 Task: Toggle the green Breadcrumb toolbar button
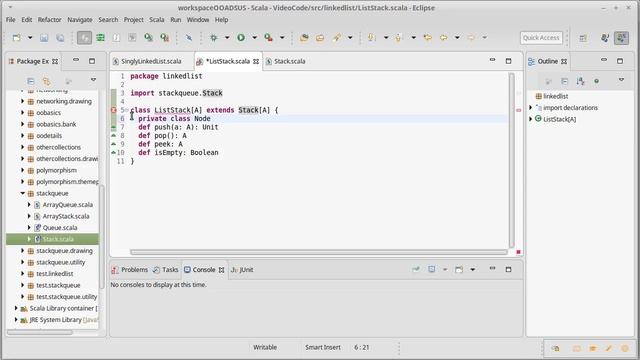[x=100, y=38]
